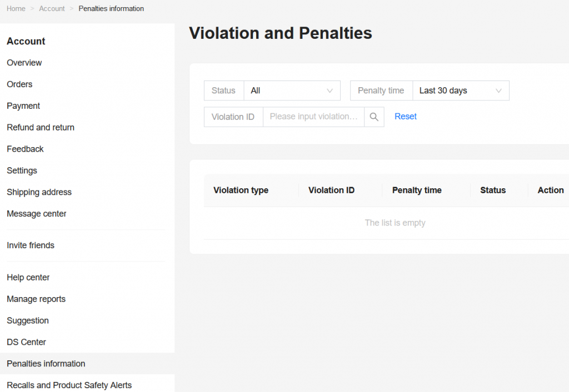Click the Penalty time filter label
The height and width of the screenshot is (392, 569).
381,91
